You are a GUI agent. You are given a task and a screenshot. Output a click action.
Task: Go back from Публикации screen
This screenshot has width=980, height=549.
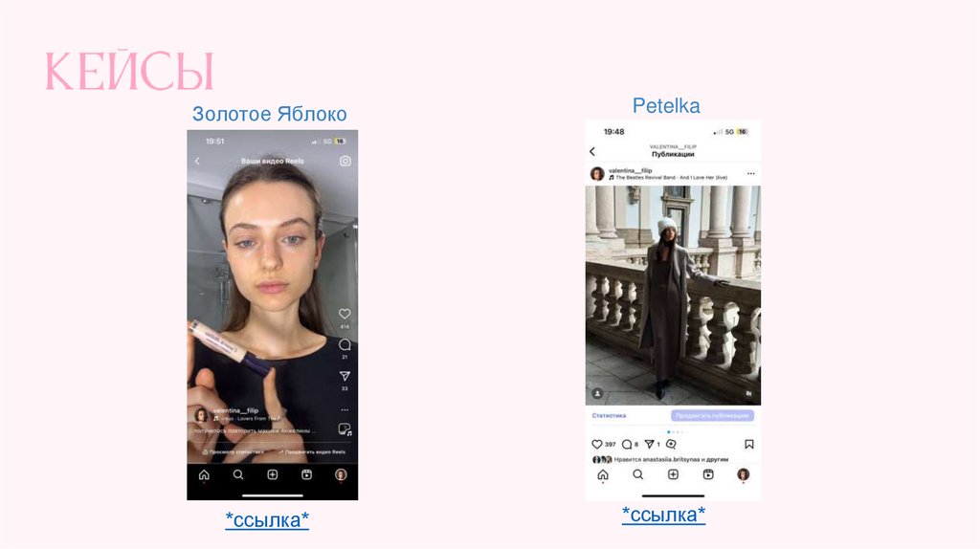pyautogui.click(x=592, y=151)
